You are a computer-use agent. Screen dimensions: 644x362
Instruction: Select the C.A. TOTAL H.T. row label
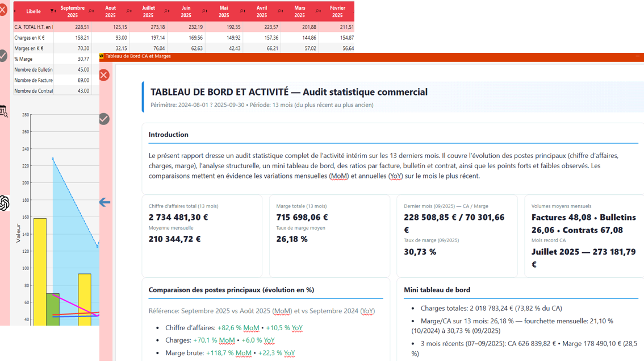point(33,27)
